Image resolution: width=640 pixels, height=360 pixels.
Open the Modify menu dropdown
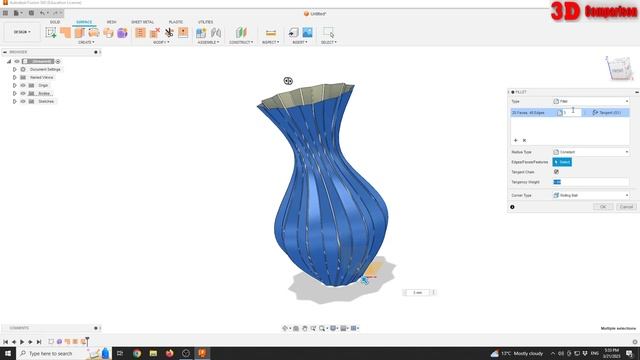pyautogui.click(x=161, y=42)
